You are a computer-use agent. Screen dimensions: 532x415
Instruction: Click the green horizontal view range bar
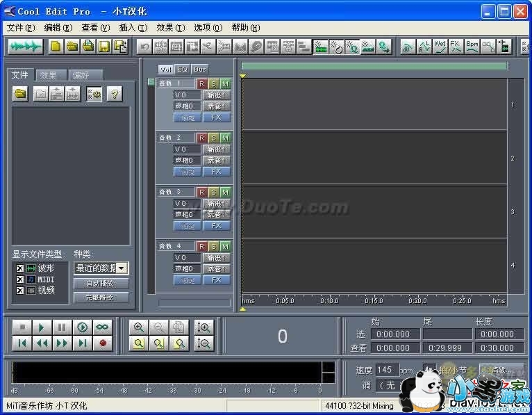coord(374,66)
